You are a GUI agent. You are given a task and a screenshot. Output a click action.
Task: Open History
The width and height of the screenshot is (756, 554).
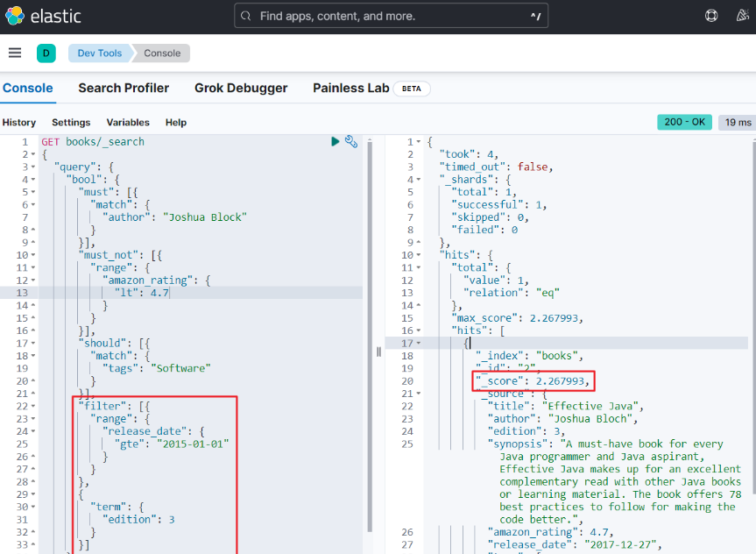19,123
